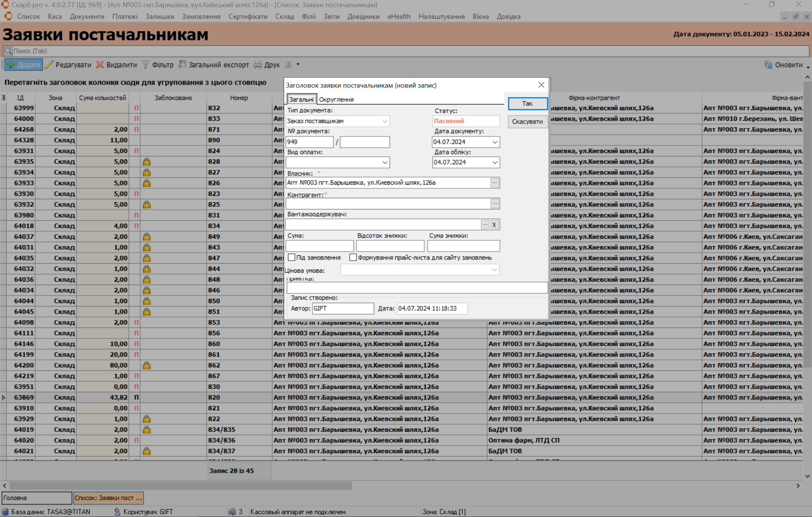812x517 pixels.
Task: Open Контрагент lookup ellipsis button
Action: (495, 203)
